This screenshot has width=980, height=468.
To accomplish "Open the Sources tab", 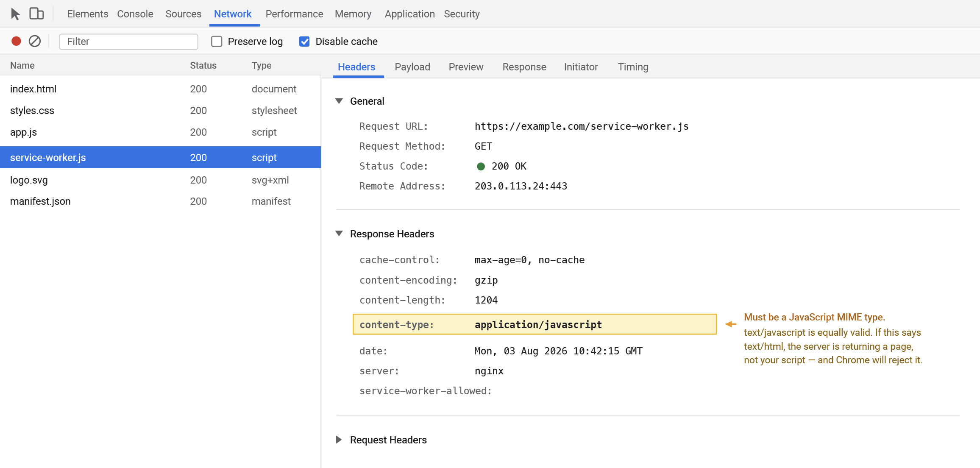I will 183,14.
